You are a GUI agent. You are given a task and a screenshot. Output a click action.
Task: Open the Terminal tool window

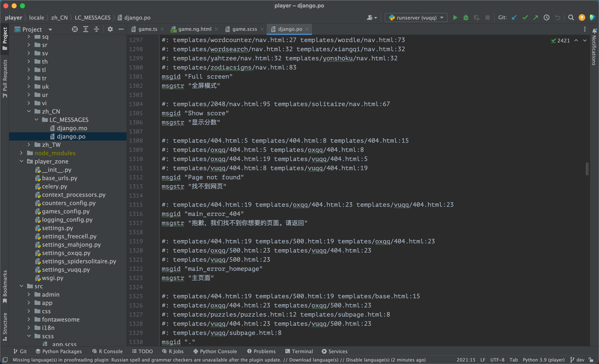299,351
